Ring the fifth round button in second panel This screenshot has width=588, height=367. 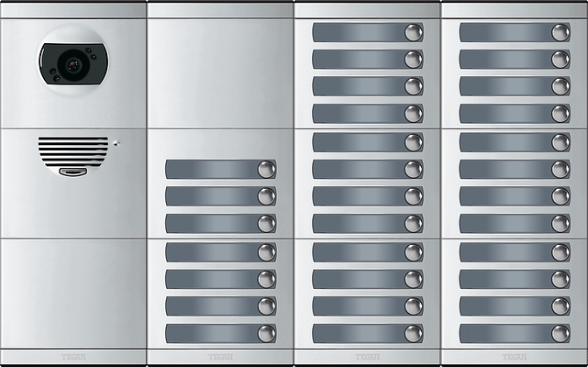[267, 279]
